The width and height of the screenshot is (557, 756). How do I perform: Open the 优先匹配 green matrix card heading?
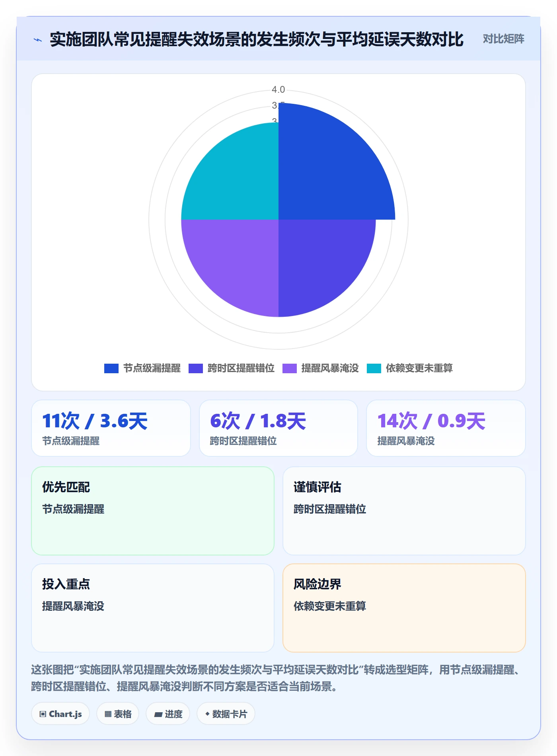[66, 487]
